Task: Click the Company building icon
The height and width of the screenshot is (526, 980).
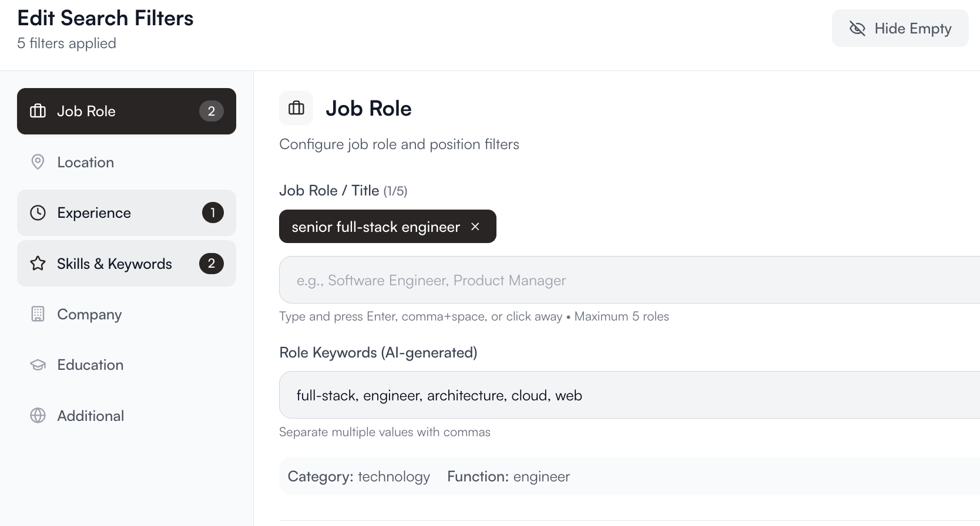Action: (38, 314)
